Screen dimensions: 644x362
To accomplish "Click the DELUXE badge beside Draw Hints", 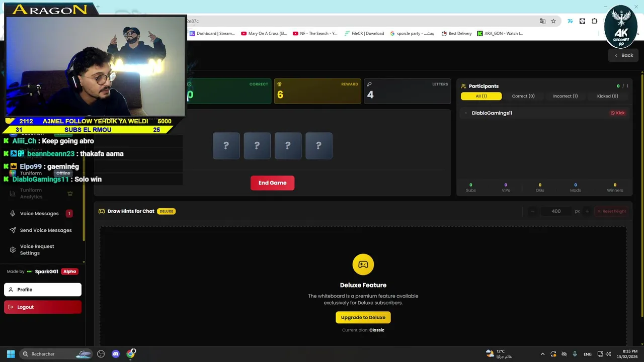I will [x=166, y=211].
